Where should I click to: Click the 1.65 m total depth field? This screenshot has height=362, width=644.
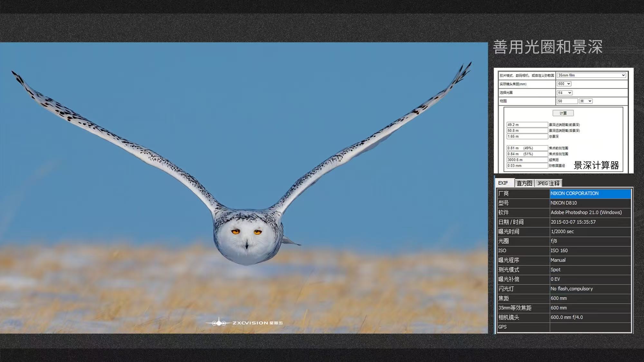pyautogui.click(x=527, y=136)
